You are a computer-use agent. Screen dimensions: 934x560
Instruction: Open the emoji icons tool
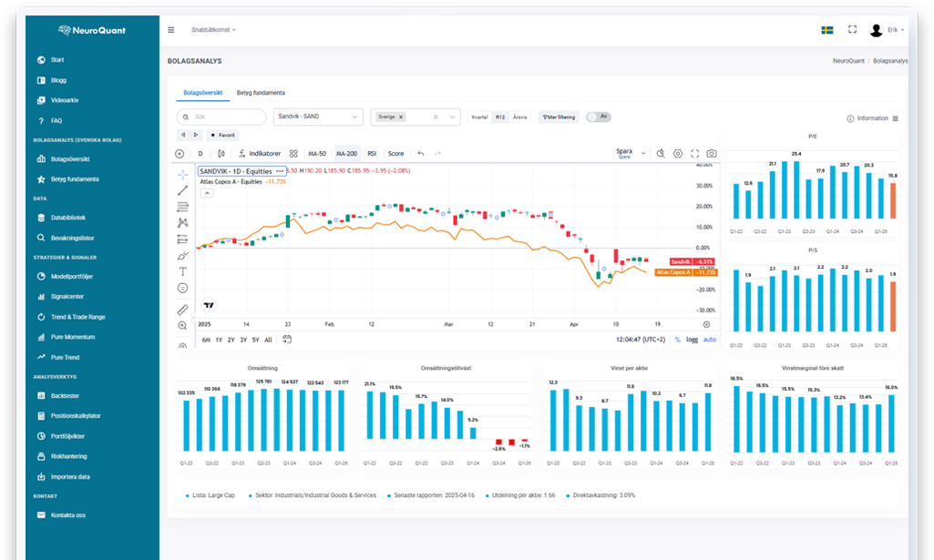(183, 288)
